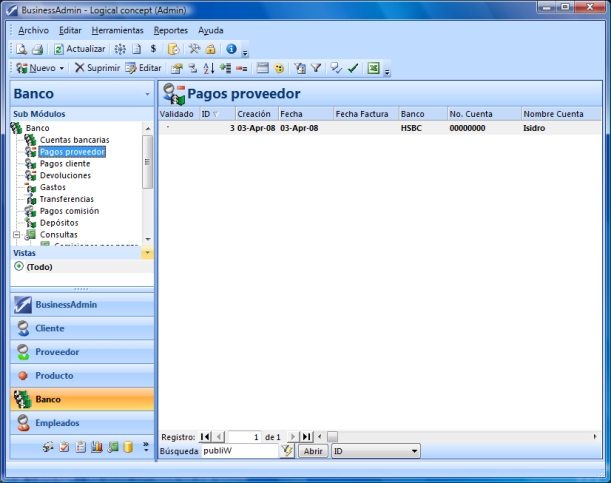The height and width of the screenshot is (483, 611).
Task: Collapse the Consultas tree node
Action: [x=16, y=235]
